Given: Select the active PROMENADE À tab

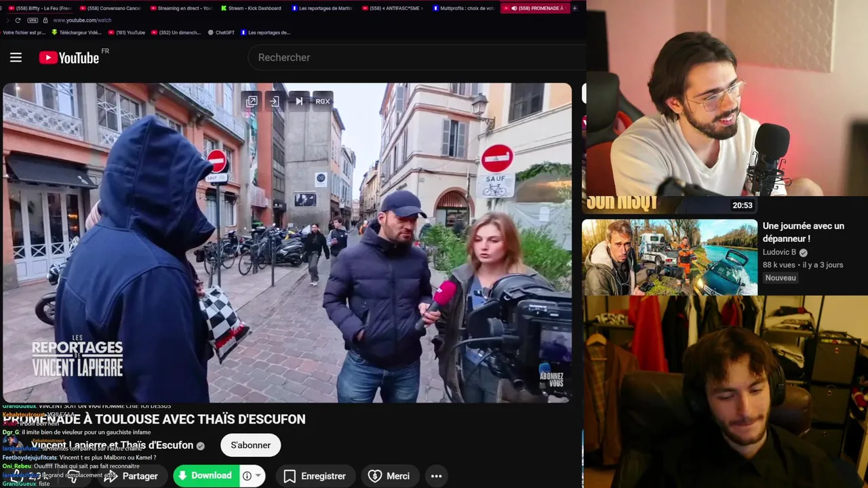Looking at the screenshot, I should 534,8.
